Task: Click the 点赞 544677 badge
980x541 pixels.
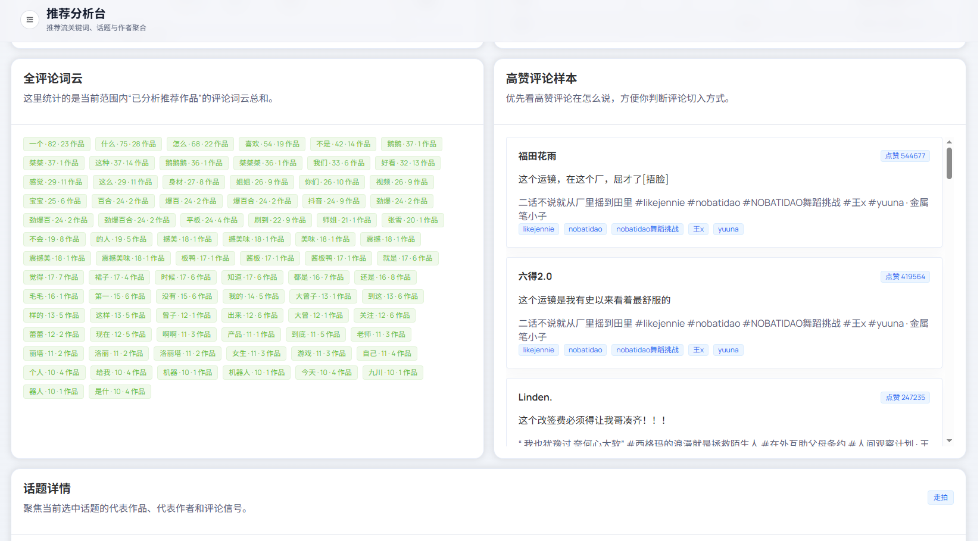Action: pos(905,156)
